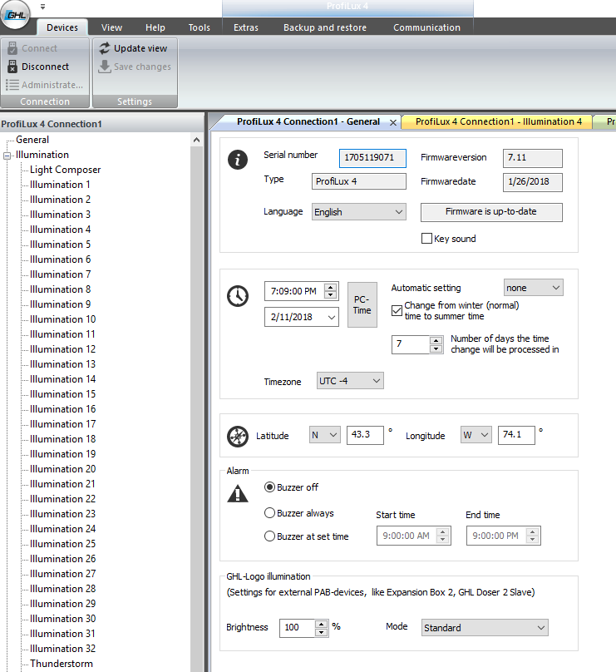The height and width of the screenshot is (672, 616).
Task: Toggle the Key sound checkbox
Action: tap(426, 239)
